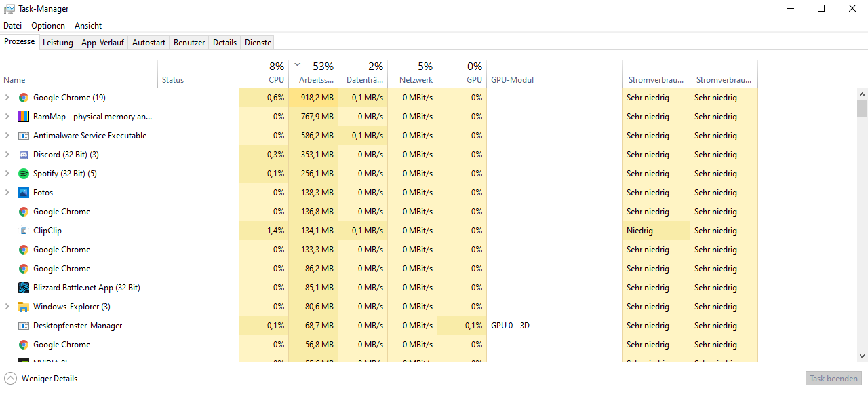Collapse details with the Weniger Details arrow icon
The image size is (868, 395).
[x=11, y=379]
